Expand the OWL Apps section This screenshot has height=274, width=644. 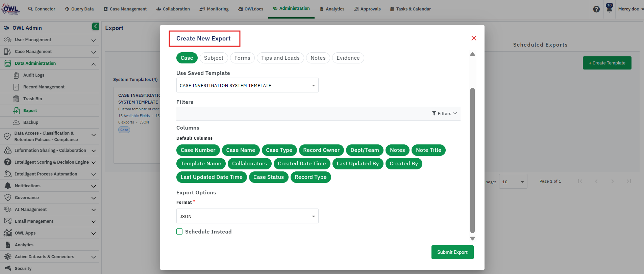(94, 234)
